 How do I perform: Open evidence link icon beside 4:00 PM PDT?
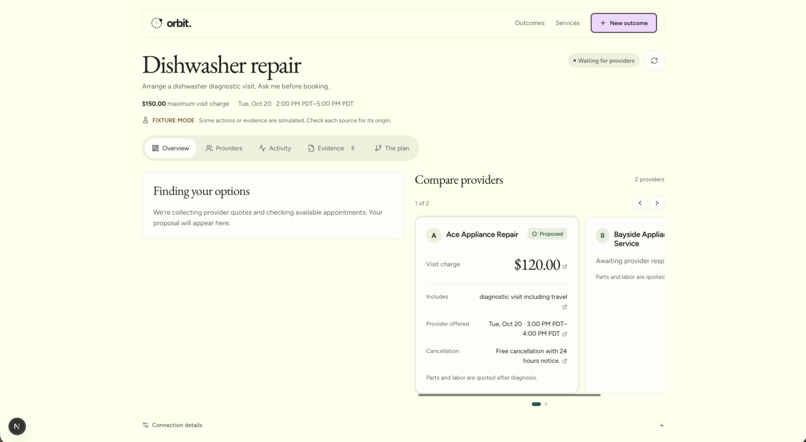(564, 334)
